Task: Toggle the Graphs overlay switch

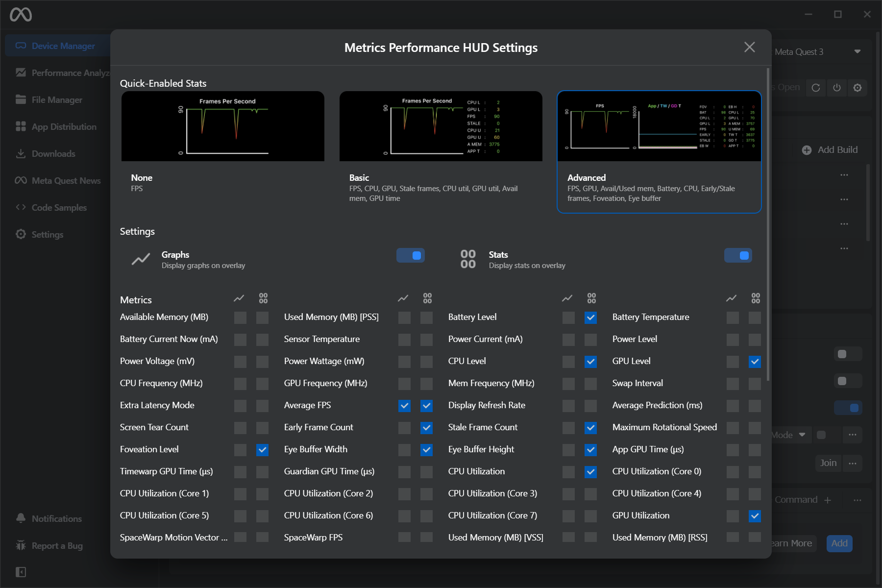Action: (411, 255)
